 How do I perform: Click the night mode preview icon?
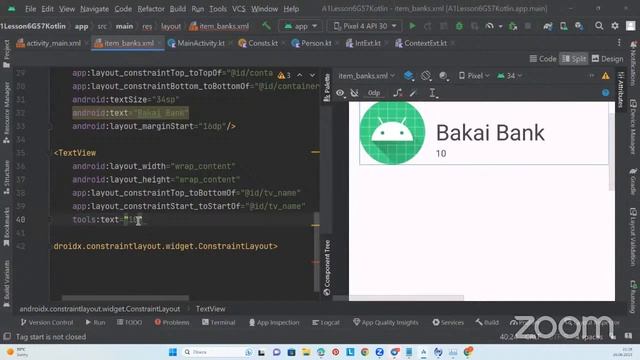pos(443,76)
